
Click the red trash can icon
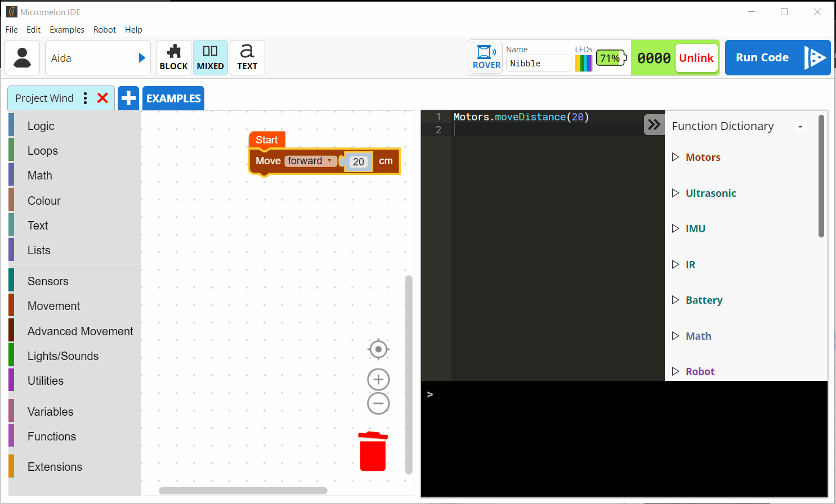pos(373,451)
